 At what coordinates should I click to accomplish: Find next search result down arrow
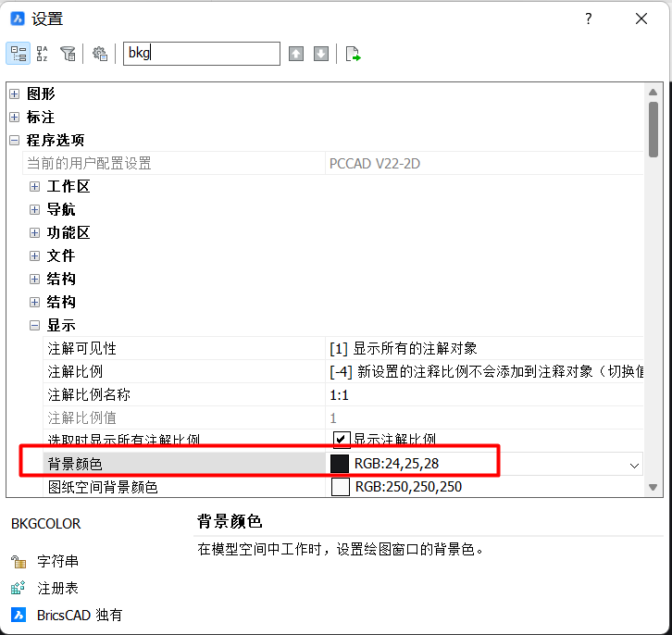tap(321, 54)
